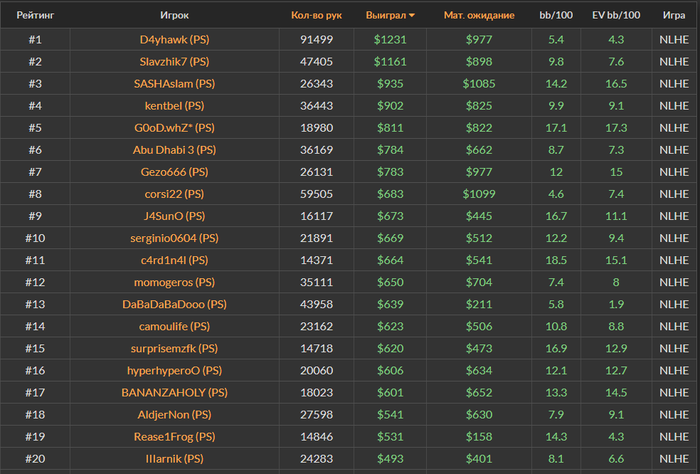The width and height of the screenshot is (700, 474).
Task: Open player IIIarnik (PS) profile
Action: (175, 458)
